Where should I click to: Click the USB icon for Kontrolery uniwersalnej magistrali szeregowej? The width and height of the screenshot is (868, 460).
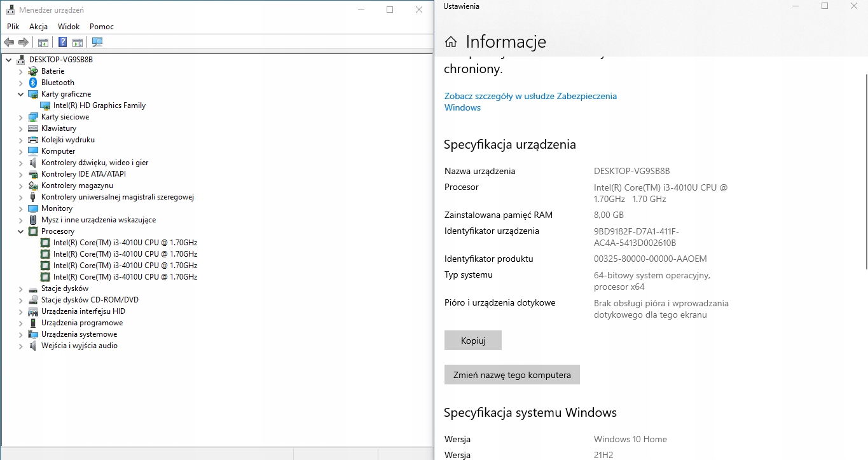coord(33,197)
